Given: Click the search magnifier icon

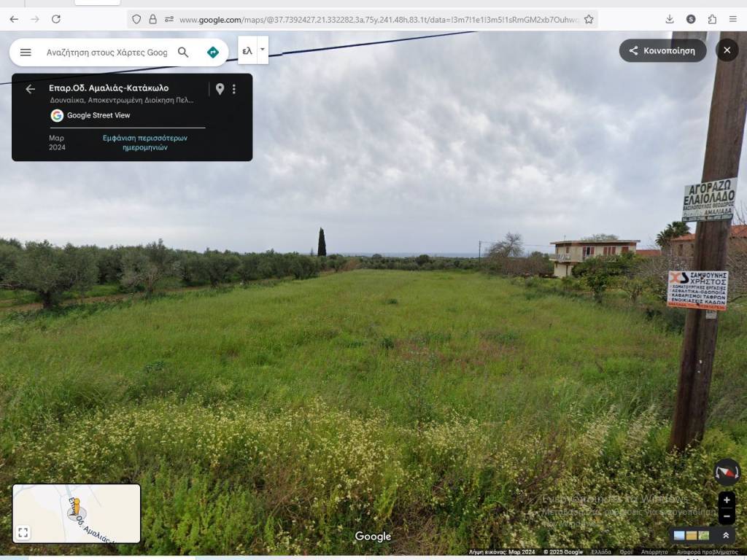Looking at the screenshot, I should (183, 52).
